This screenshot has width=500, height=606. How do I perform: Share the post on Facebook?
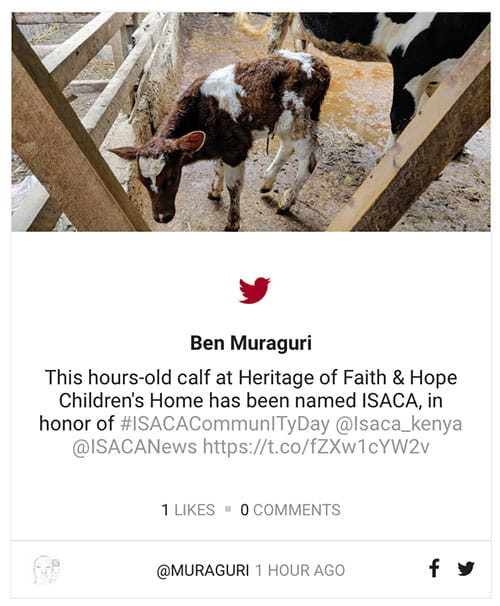point(434,568)
